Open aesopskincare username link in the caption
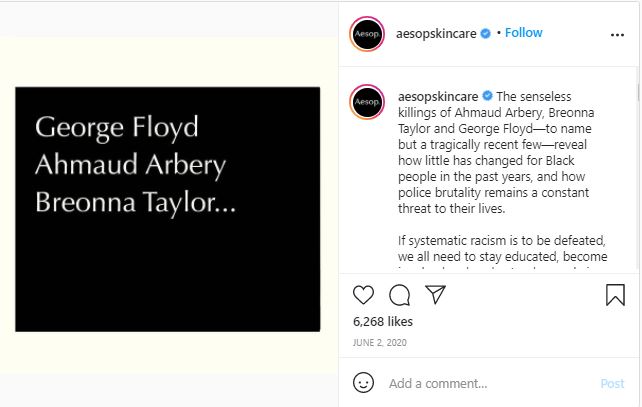This screenshot has width=642, height=407. click(437, 95)
